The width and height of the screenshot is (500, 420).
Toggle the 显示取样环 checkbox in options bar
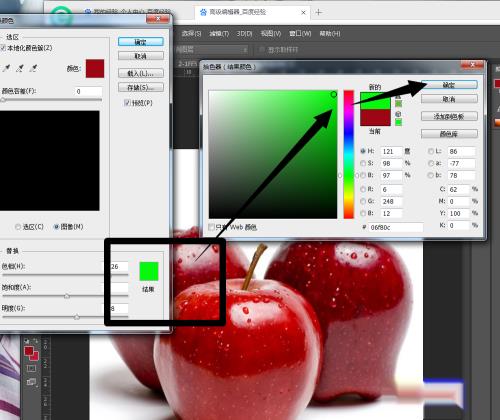point(262,50)
